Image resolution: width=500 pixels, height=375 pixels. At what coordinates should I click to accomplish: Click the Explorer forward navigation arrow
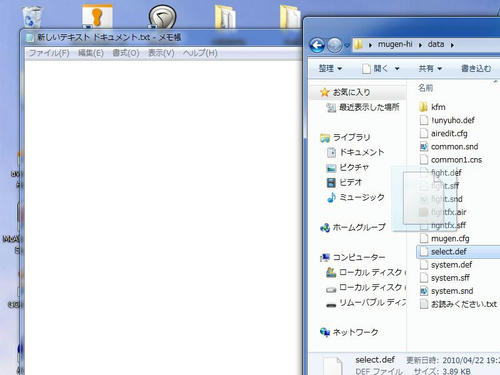coord(335,45)
